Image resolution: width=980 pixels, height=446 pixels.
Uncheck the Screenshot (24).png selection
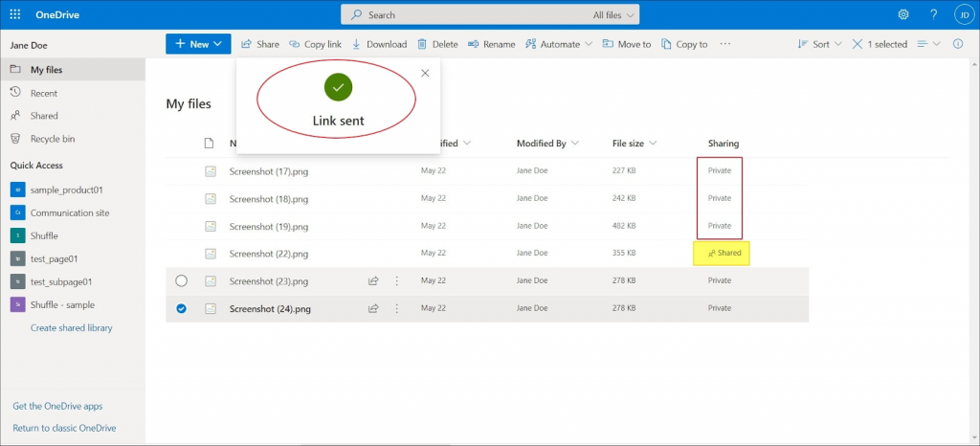pyautogui.click(x=182, y=309)
